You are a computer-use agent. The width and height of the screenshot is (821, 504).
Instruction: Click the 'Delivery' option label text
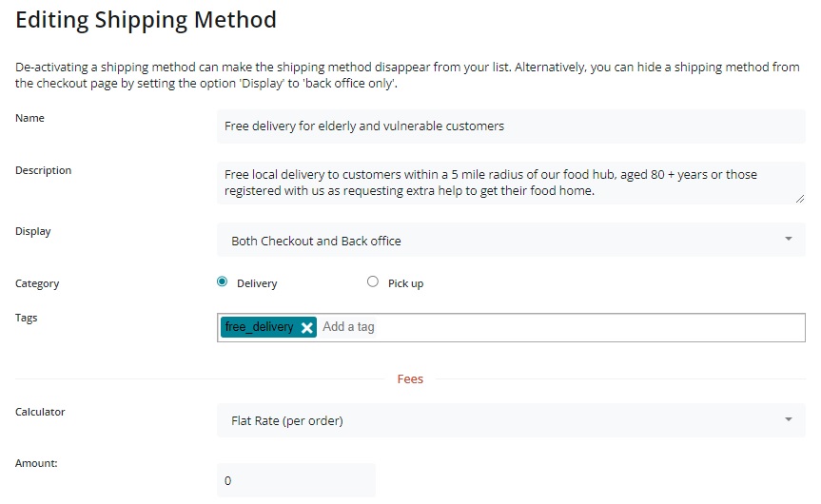point(257,283)
